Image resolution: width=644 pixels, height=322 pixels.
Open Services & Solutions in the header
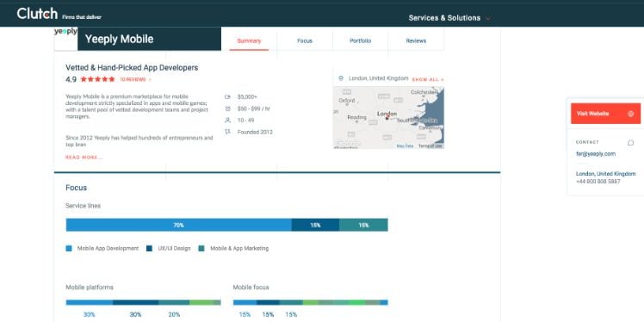(x=444, y=18)
